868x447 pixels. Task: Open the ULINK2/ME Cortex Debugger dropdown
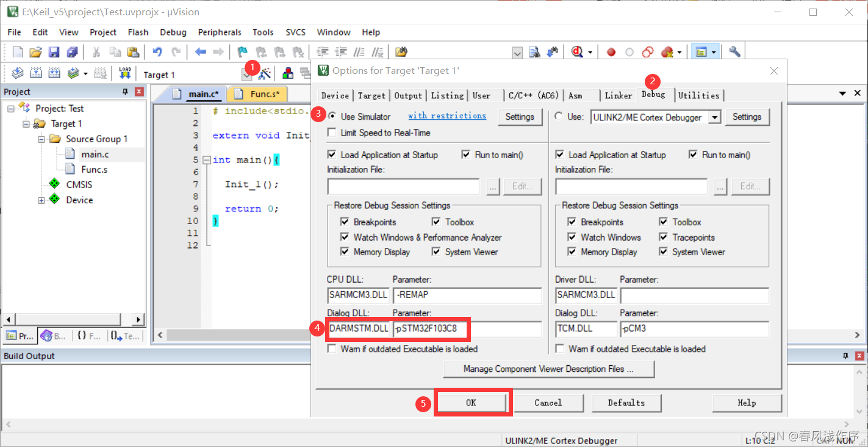click(716, 117)
